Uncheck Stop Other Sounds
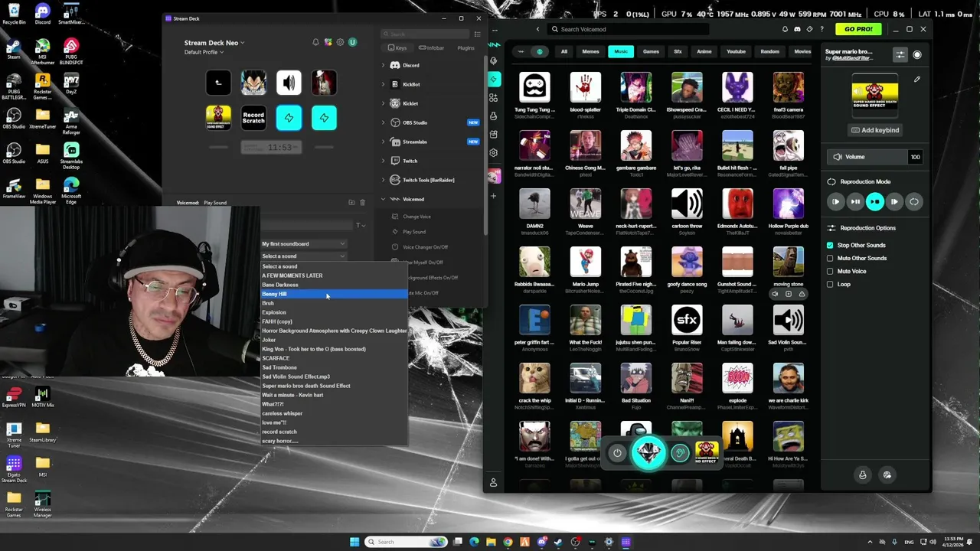980x551 pixels. tap(830, 245)
